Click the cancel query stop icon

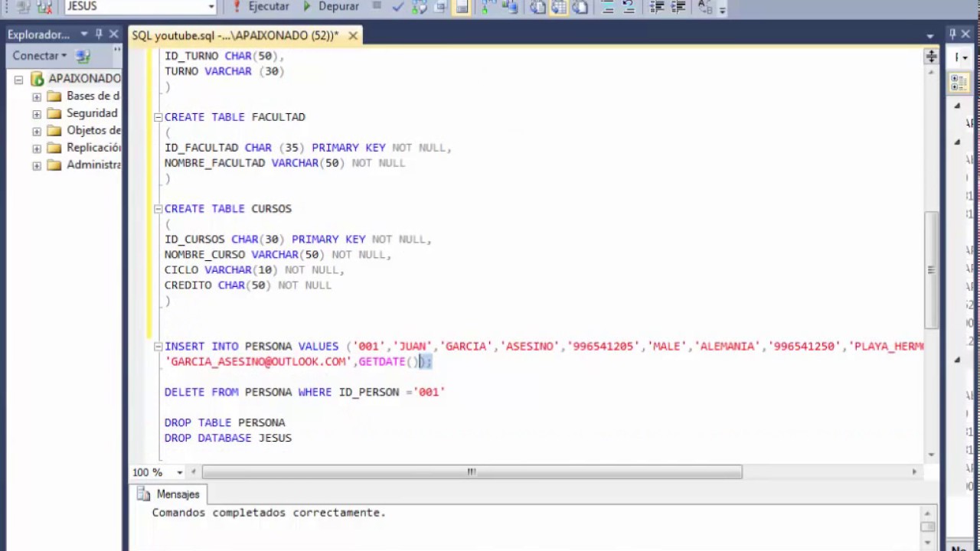point(376,6)
